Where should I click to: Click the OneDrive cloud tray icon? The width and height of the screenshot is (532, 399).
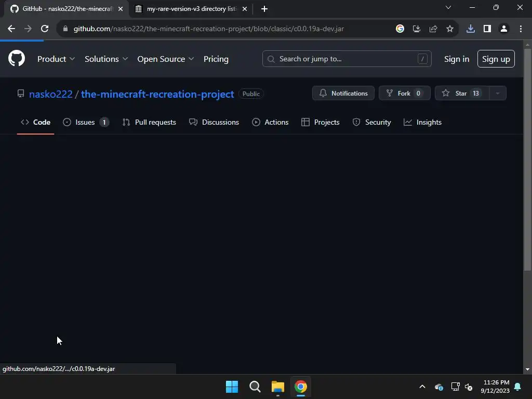438,387
